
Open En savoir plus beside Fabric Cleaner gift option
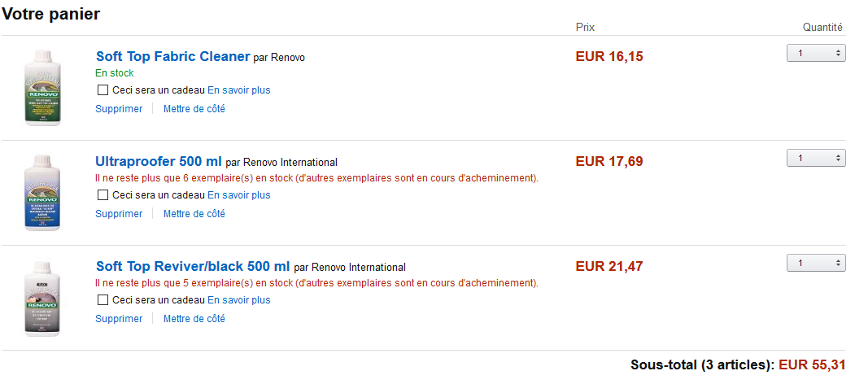point(239,90)
